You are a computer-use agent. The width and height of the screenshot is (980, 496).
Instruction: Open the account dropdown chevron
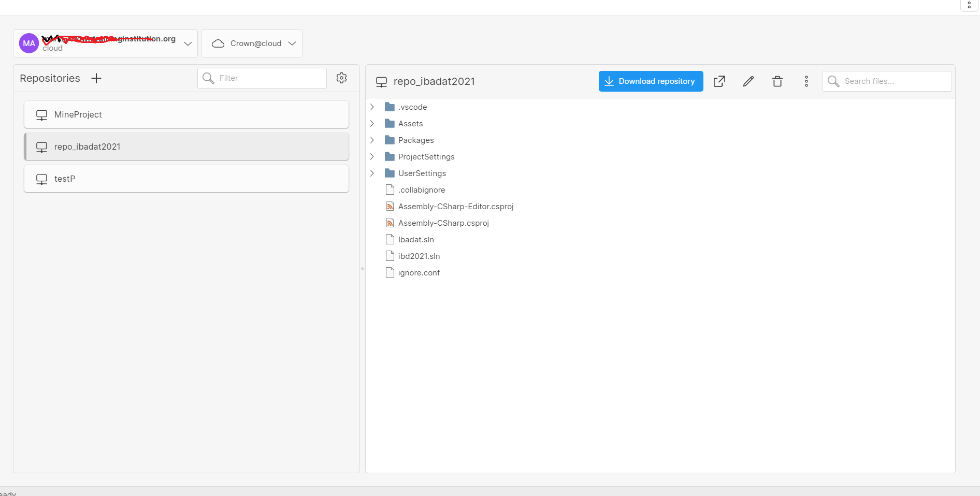click(188, 43)
